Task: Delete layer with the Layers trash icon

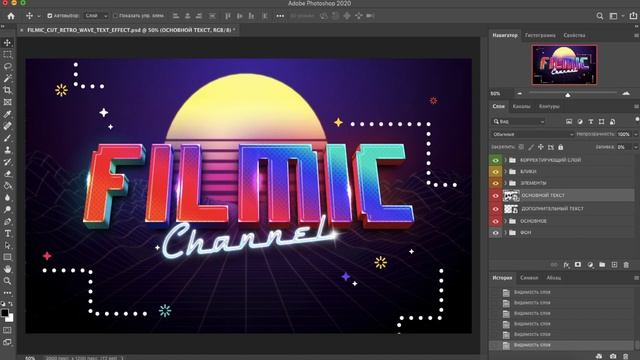Action: click(626, 265)
